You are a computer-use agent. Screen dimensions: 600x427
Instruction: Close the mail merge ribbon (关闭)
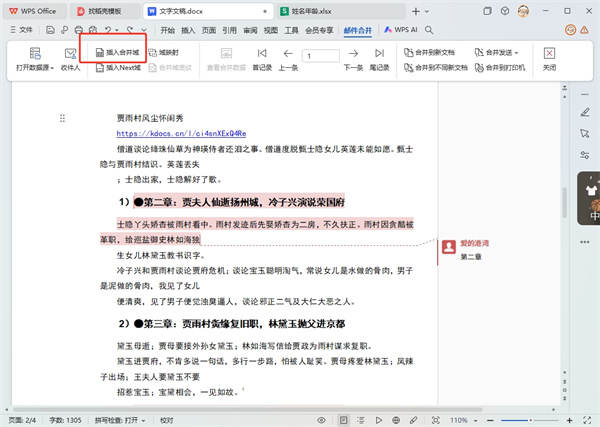[x=549, y=59]
